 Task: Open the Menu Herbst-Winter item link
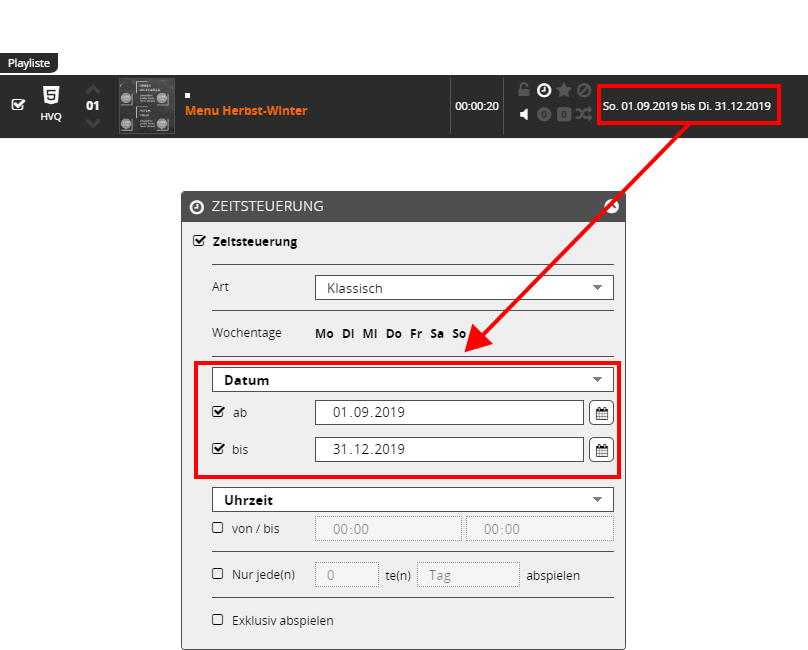click(246, 111)
